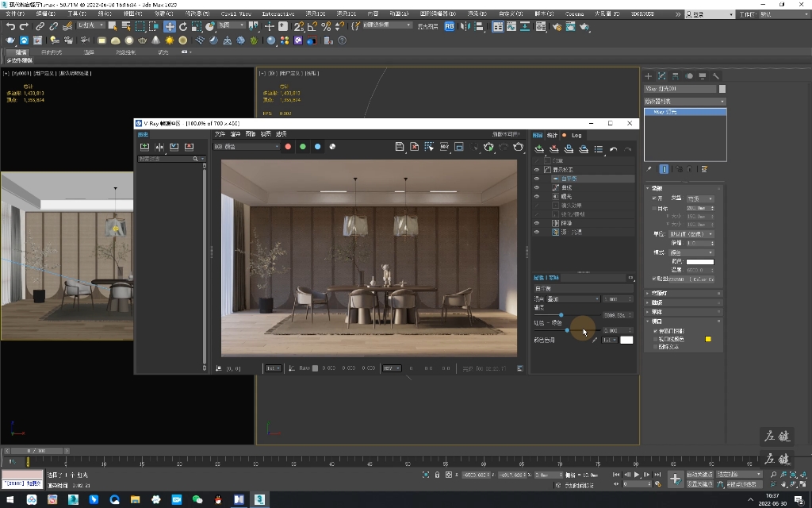Open the Civil View menu
Viewport: 812px width, 508px height.
coord(236,13)
